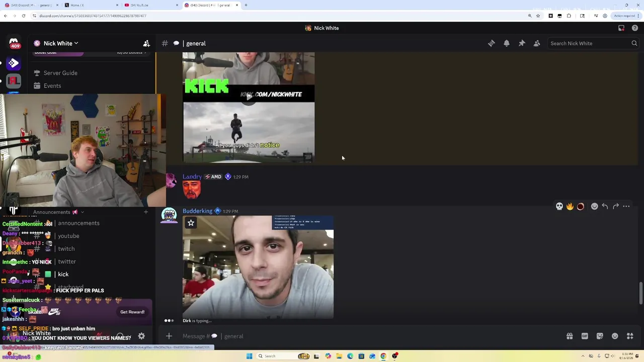Click Landry's username in chat

pyautogui.click(x=192, y=176)
